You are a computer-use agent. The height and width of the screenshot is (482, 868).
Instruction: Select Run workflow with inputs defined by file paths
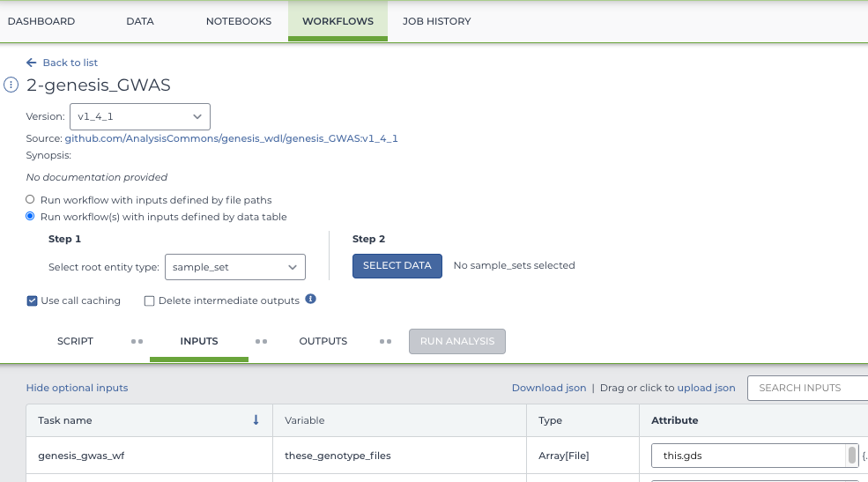pos(30,199)
